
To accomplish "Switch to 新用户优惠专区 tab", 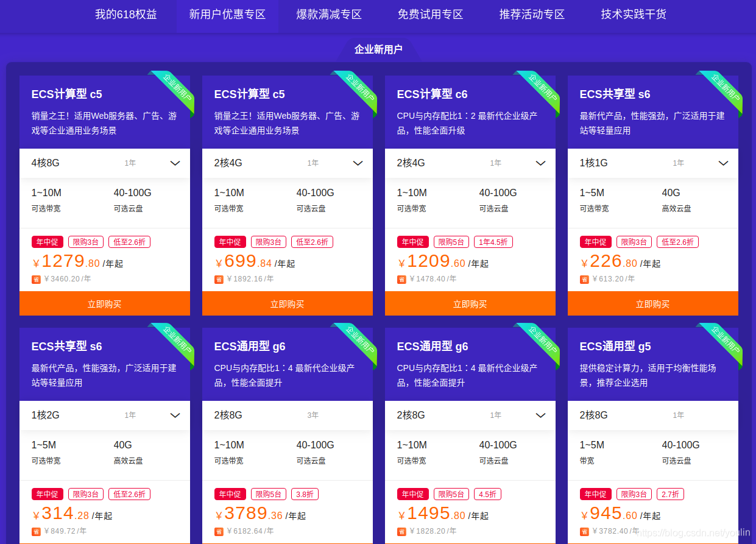I will click(227, 14).
